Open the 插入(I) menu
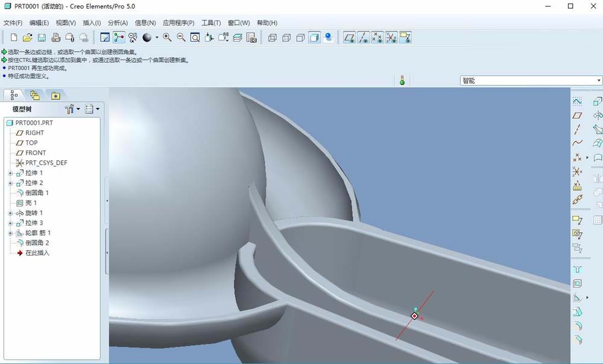Image resolution: width=603 pixels, height=364 pixels. [92, 23]
